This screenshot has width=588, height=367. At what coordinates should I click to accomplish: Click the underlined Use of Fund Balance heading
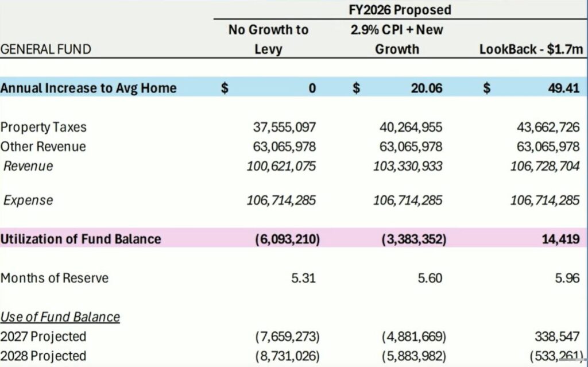(x=60, y=316)
